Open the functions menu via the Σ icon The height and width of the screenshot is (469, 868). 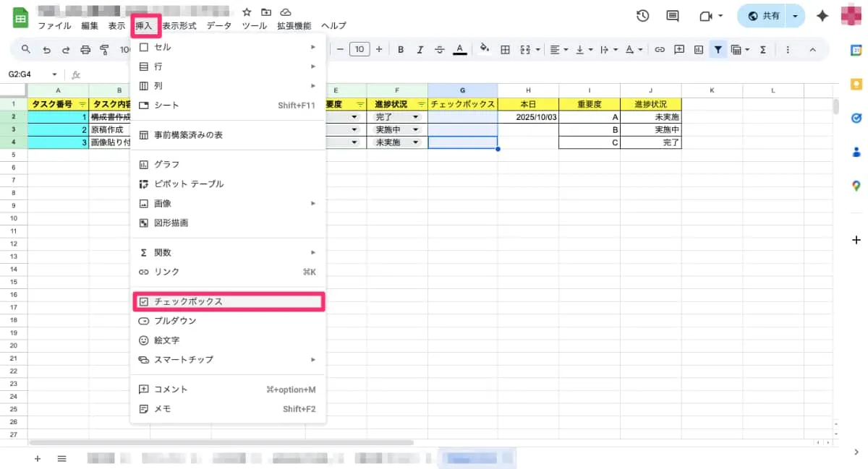coord(762,49)
